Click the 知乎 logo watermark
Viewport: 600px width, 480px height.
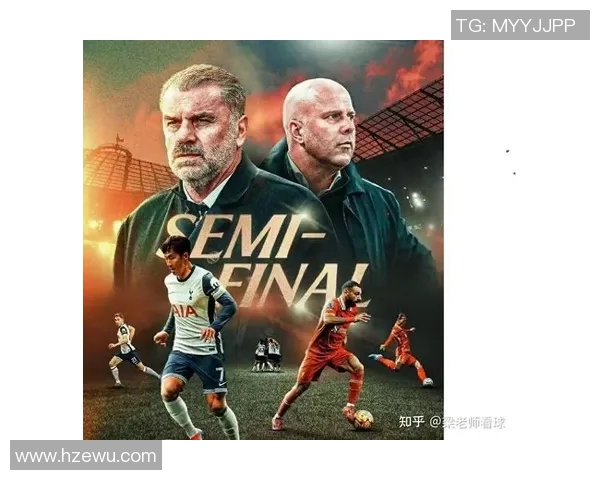click(x=412, y=422)
